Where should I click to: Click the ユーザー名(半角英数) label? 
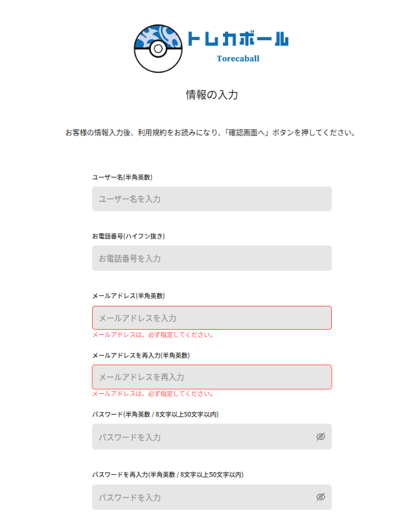click(x=123, y=175)
